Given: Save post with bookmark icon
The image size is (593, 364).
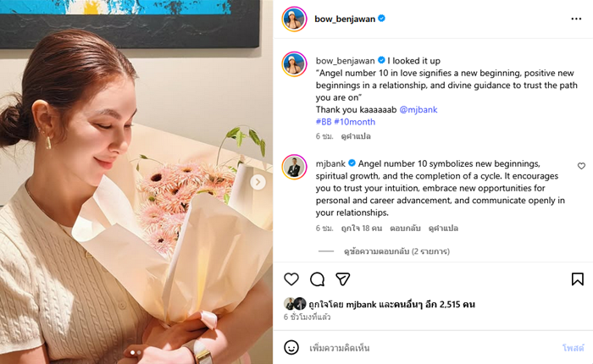Looking at the screenshot, I should pos(577,279).
